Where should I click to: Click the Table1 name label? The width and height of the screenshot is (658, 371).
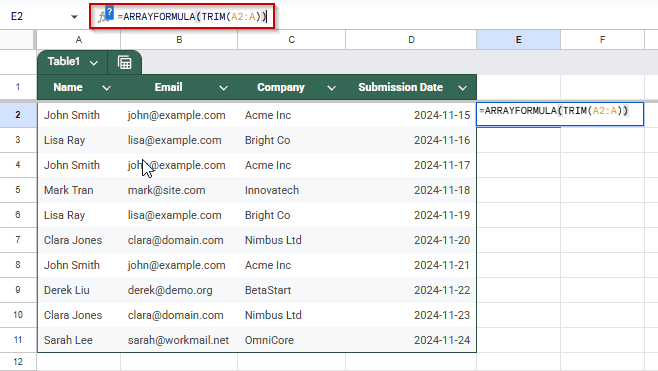pos(64,62)
